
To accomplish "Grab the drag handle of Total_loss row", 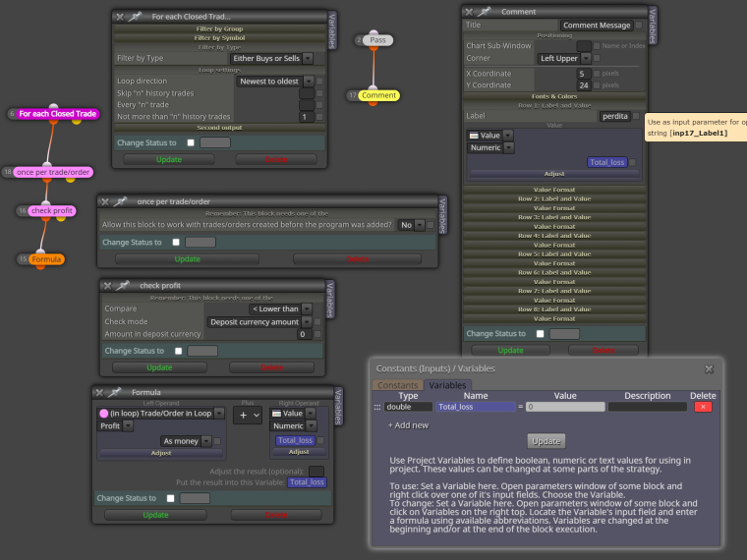I will click(377, 407).
